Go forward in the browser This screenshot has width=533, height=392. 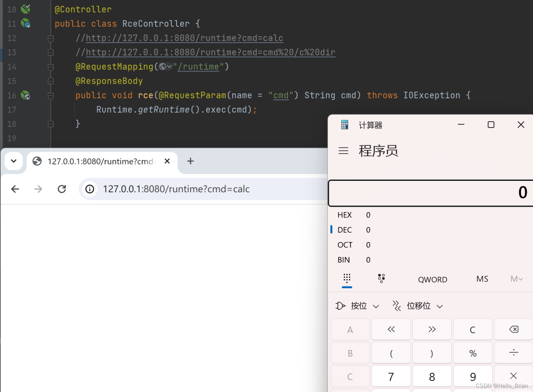(x=38, y=189)
